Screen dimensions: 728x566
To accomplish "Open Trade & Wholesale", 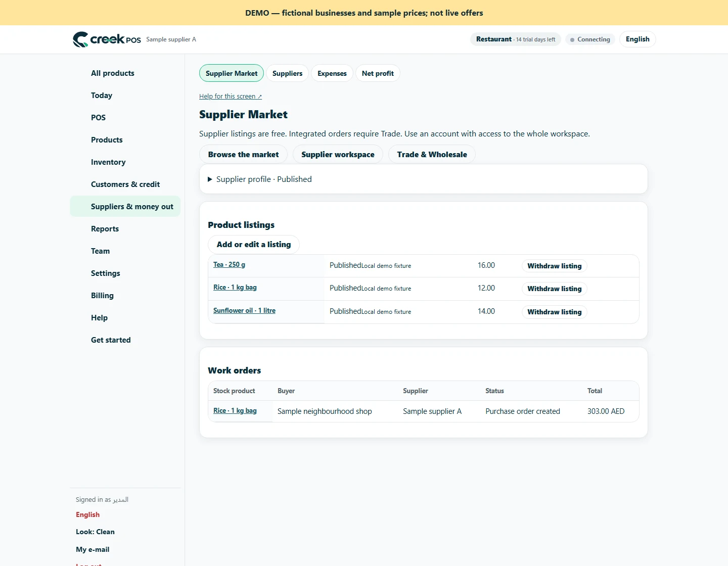I will click(x=432, y=155).
